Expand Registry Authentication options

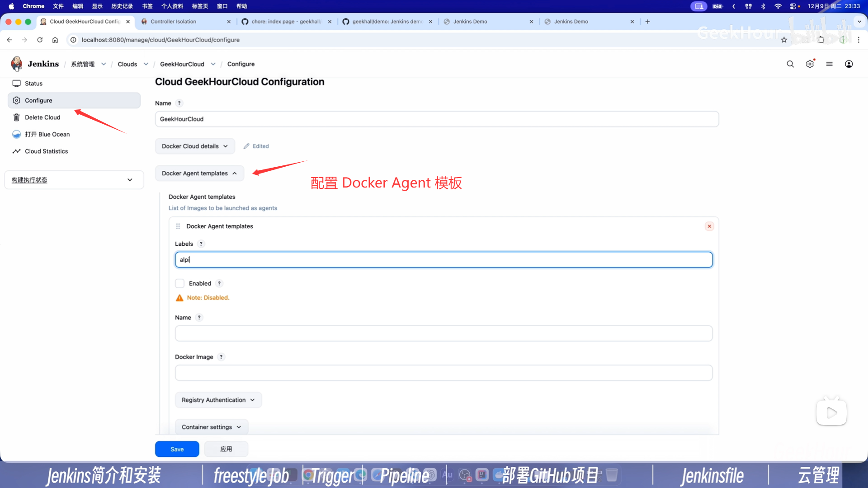tap(218, 400)
